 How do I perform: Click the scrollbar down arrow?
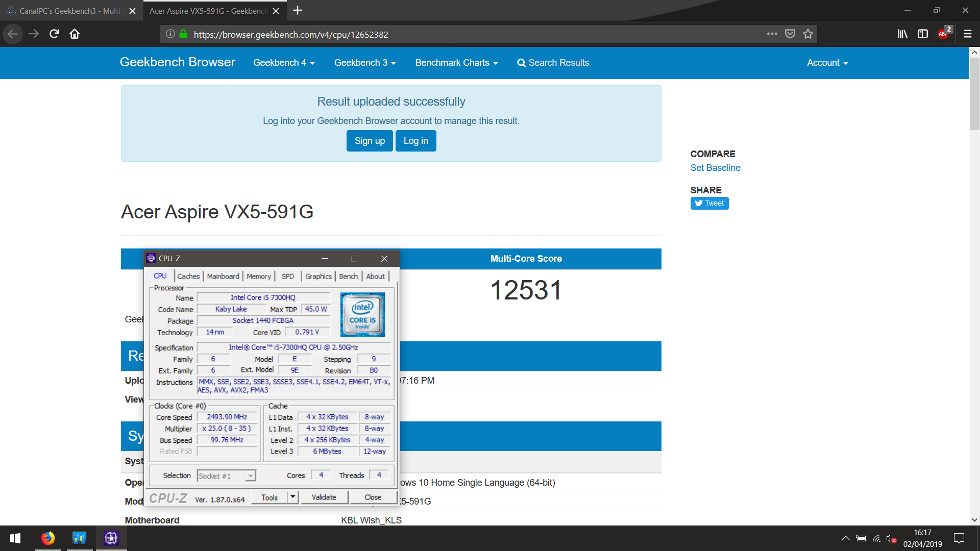[x=974, y=520]
